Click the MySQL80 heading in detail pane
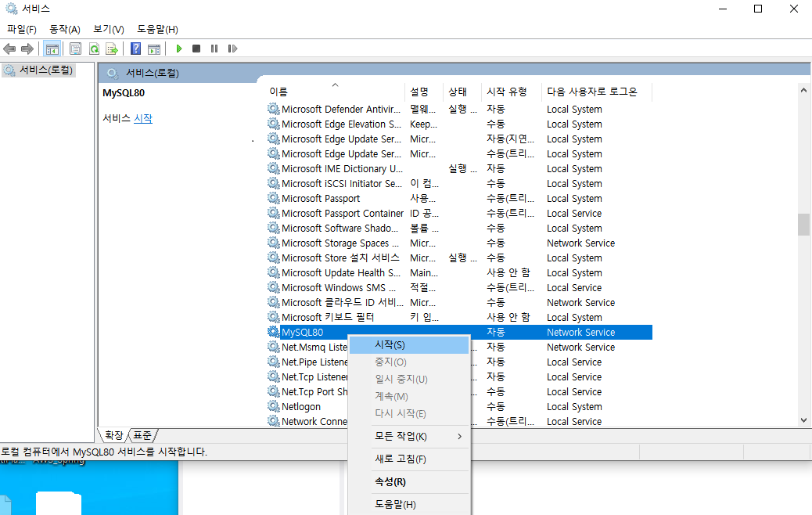Viewport: 812px width, 515px height. tap(124, 92)
